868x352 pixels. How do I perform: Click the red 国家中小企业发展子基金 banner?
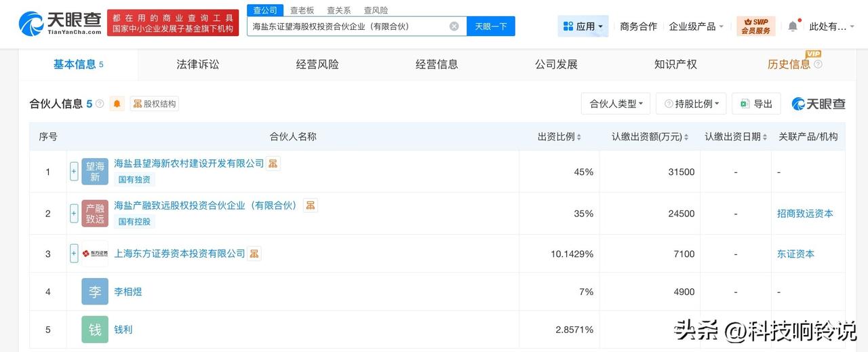pos(174,23)
